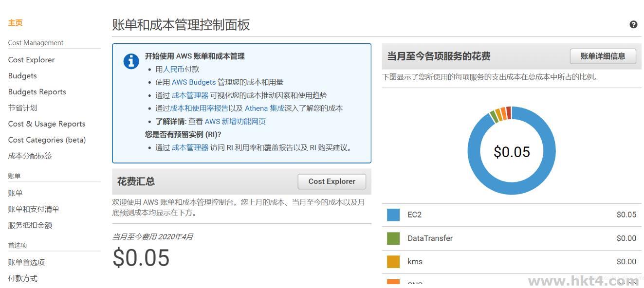Open Budgets Reports in the sidebar

(x=37, y=92)
